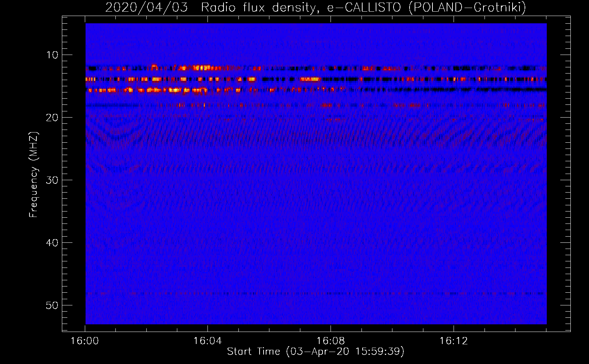Click the 'Frequency (MHZ)' axis label

[x=33, y=175]
